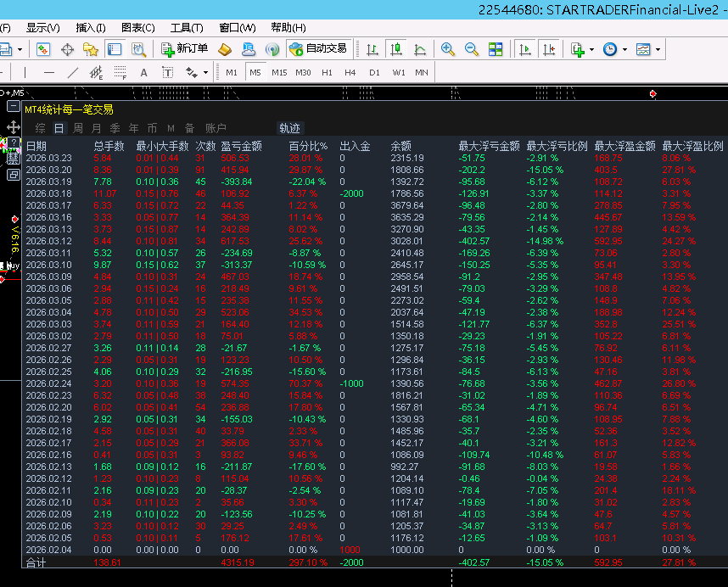Expand the indicators list dropdown arrow

[x=591, y=50]
